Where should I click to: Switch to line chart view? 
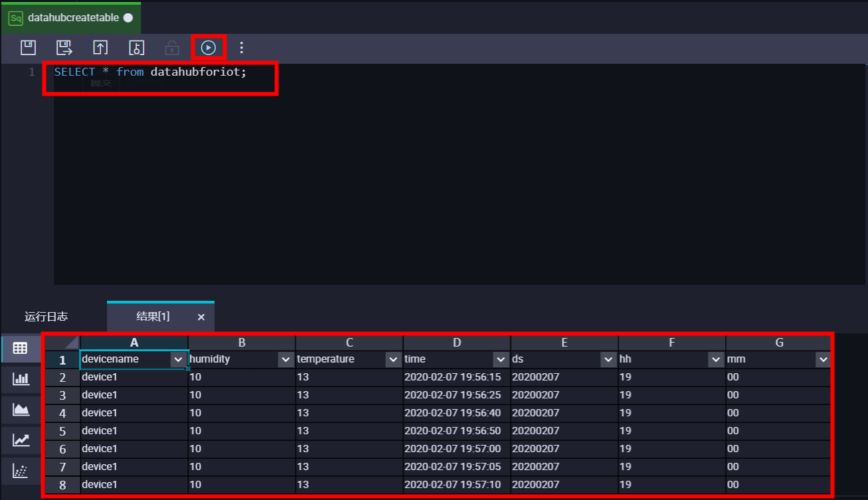tap(21, 440)
